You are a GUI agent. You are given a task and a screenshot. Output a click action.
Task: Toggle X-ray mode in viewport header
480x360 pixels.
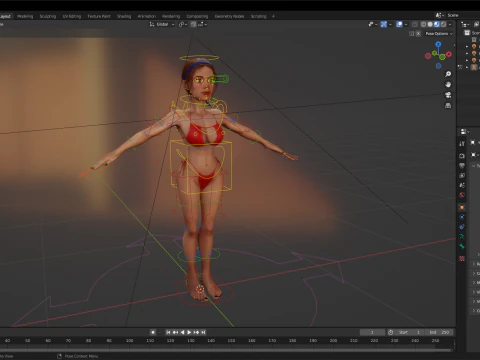coord(415,24)
